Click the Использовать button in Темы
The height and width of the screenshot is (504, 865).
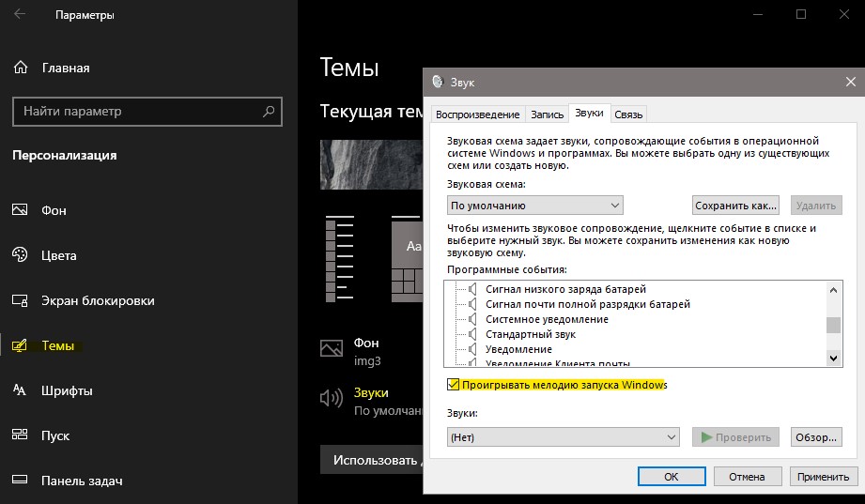coord(372,460)
